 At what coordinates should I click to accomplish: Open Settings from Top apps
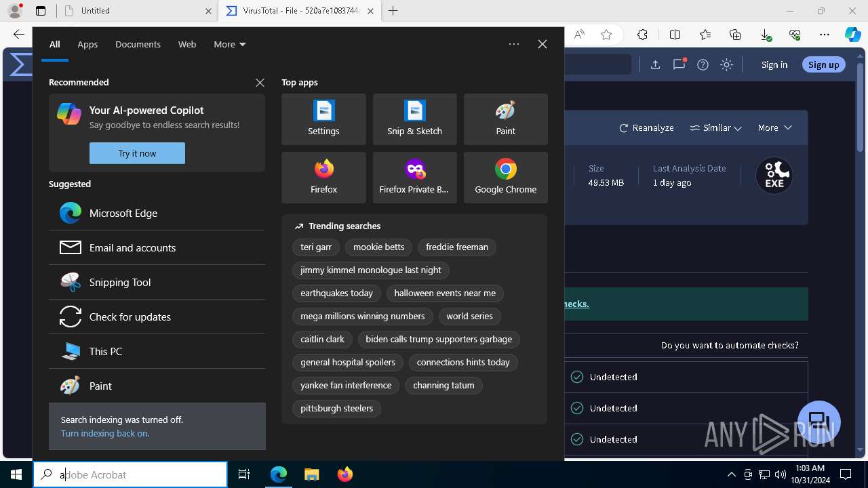(323, 119)
